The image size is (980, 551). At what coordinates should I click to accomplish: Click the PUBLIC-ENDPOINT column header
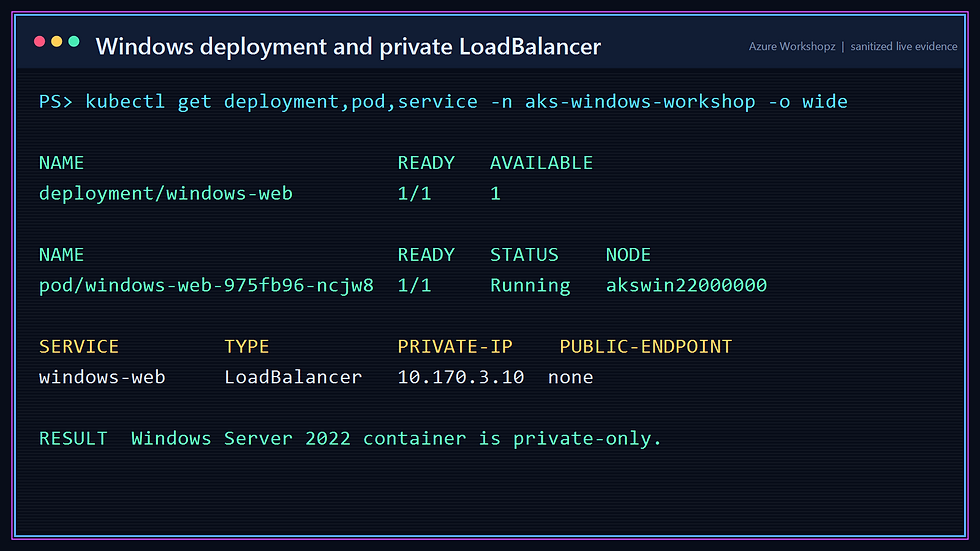pos(646,347)
